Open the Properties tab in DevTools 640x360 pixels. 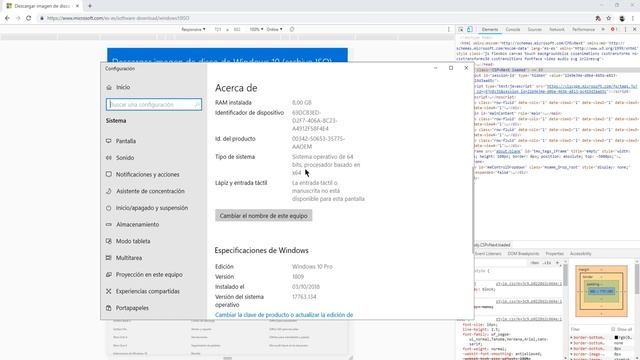(554, 253)
